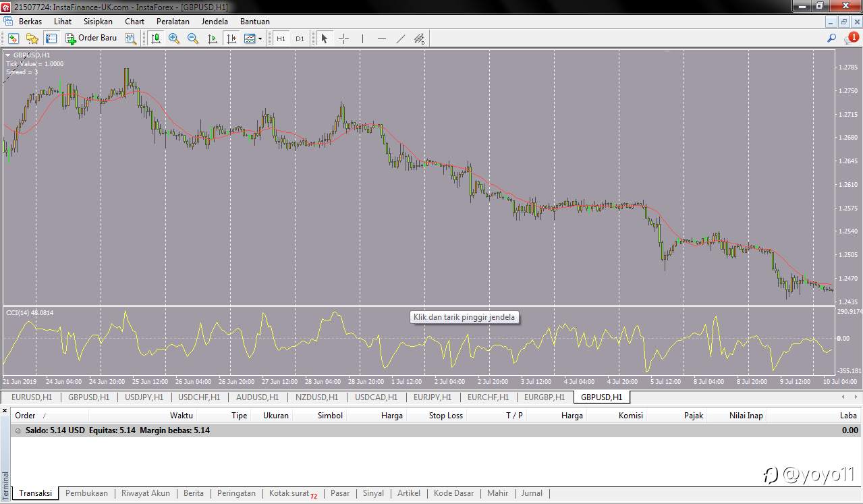Open the notification bubble with red badge
The width and height of the screenshot is (863, 504).
pos(851,38)
